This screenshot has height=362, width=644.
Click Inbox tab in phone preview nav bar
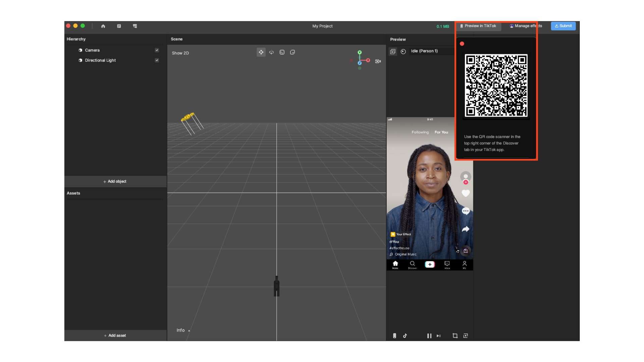(x=447, y=265)
